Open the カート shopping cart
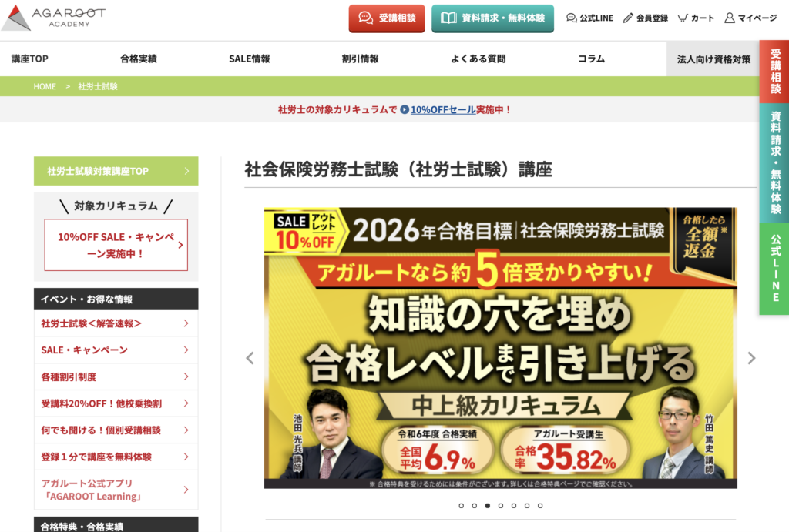Screen dimensions: 789x532 pos(683,18)
